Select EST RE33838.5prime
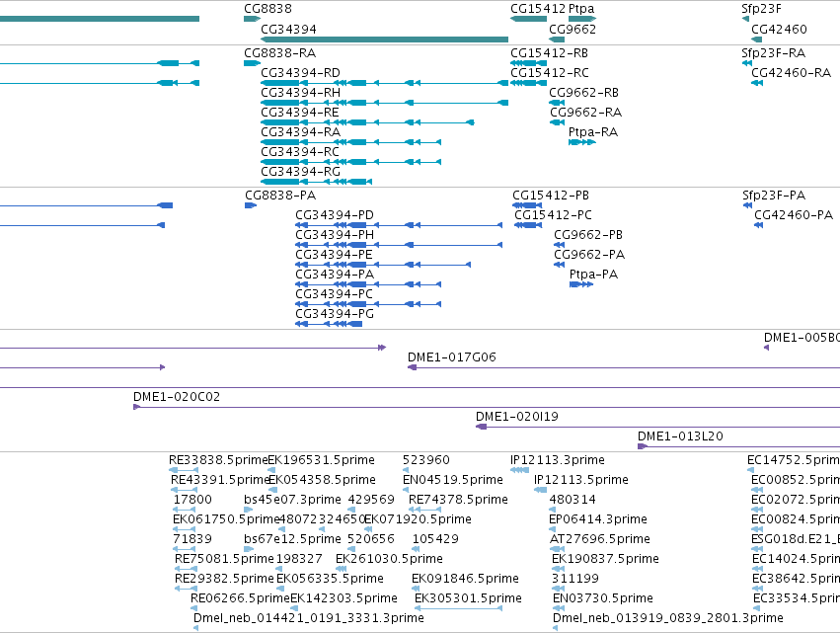Image resolution: width=840 pixels, height=633 pixels. (218, 460)
